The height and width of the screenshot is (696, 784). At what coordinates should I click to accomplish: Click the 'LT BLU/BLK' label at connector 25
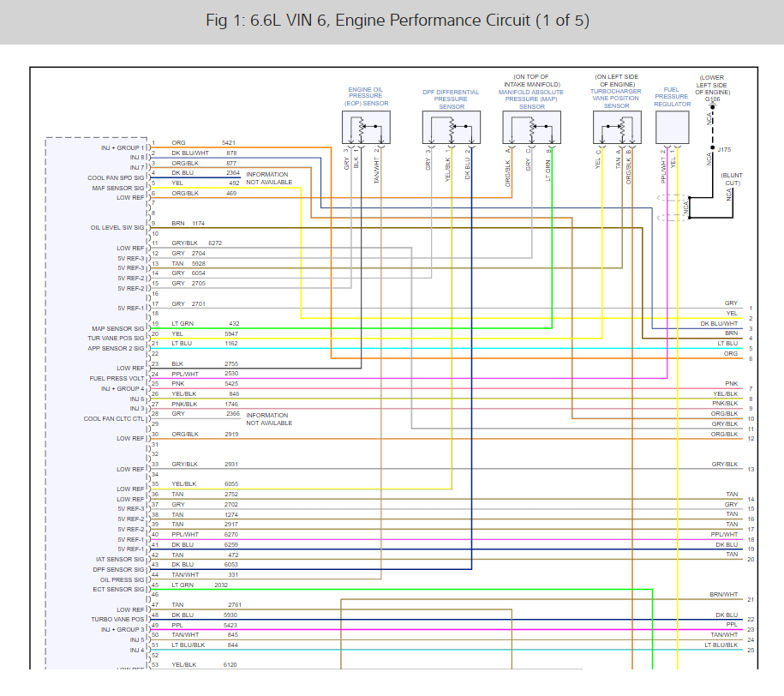721,645
